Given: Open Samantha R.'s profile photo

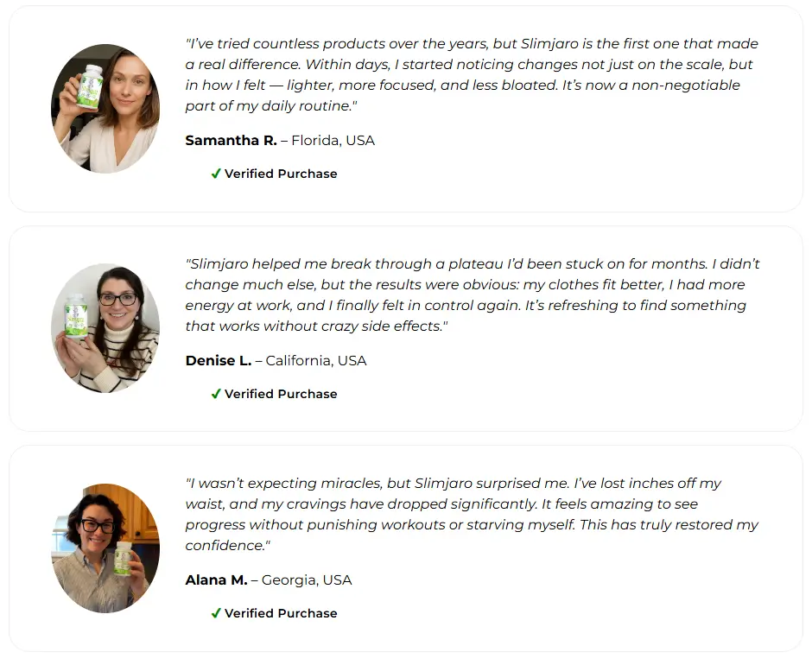Looking at the screenshot, I should click(105, 109).
